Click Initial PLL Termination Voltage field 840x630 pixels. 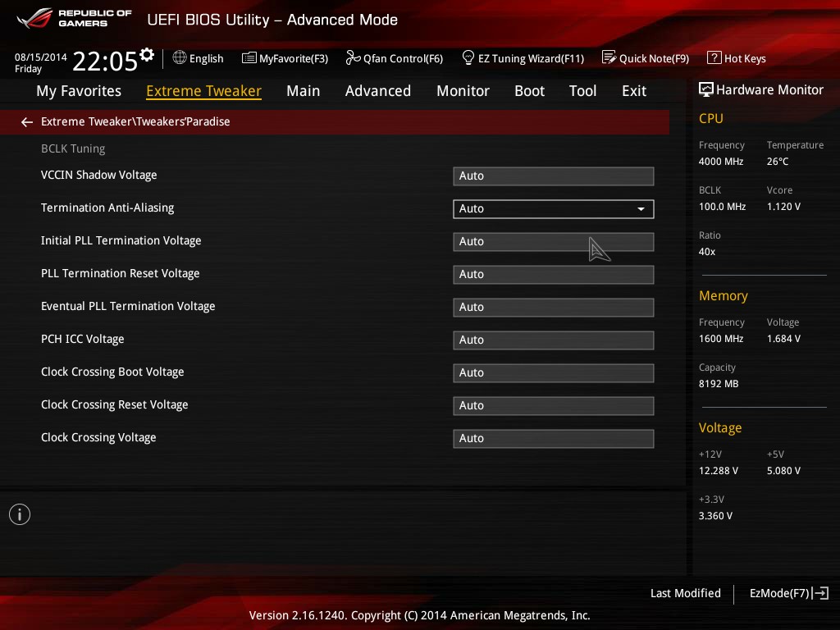(554, 242)
